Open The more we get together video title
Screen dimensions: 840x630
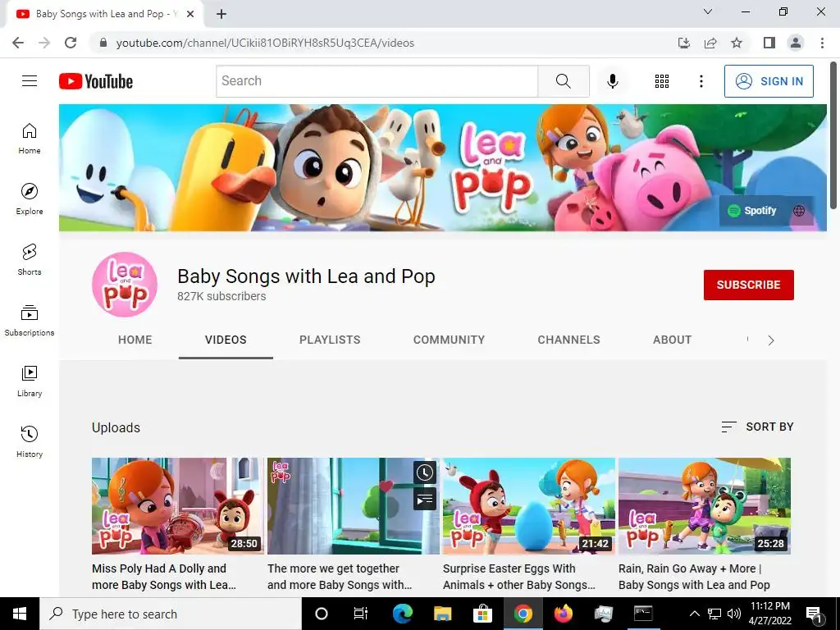(340, 577)
